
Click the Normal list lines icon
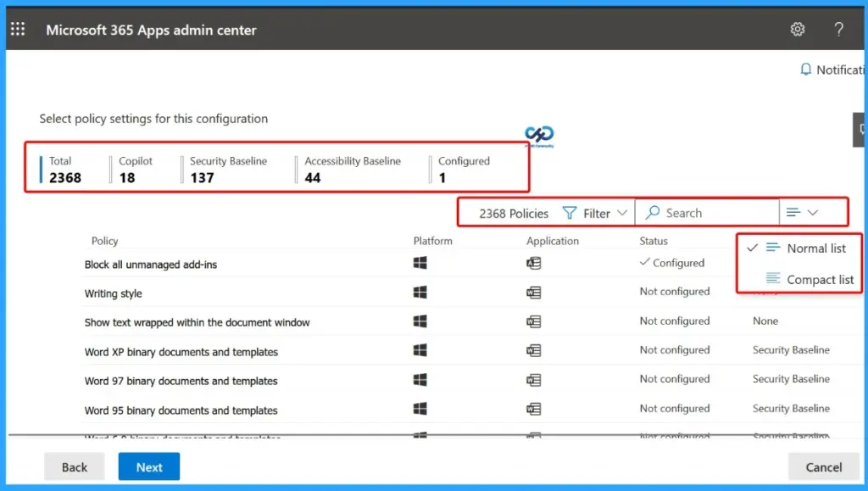tap(773, 248)
